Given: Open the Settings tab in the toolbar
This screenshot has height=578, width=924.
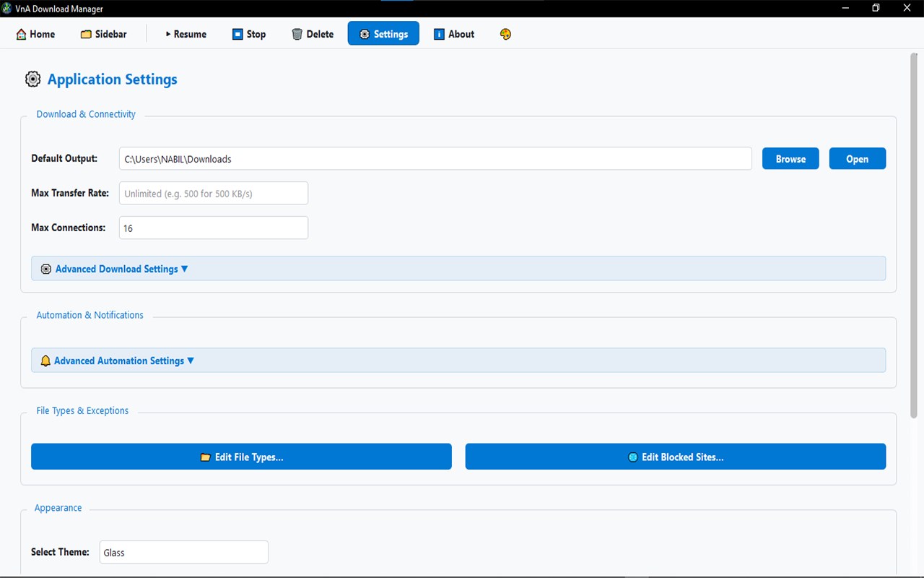Looking at the screenshot, I should tap(383, 34).
